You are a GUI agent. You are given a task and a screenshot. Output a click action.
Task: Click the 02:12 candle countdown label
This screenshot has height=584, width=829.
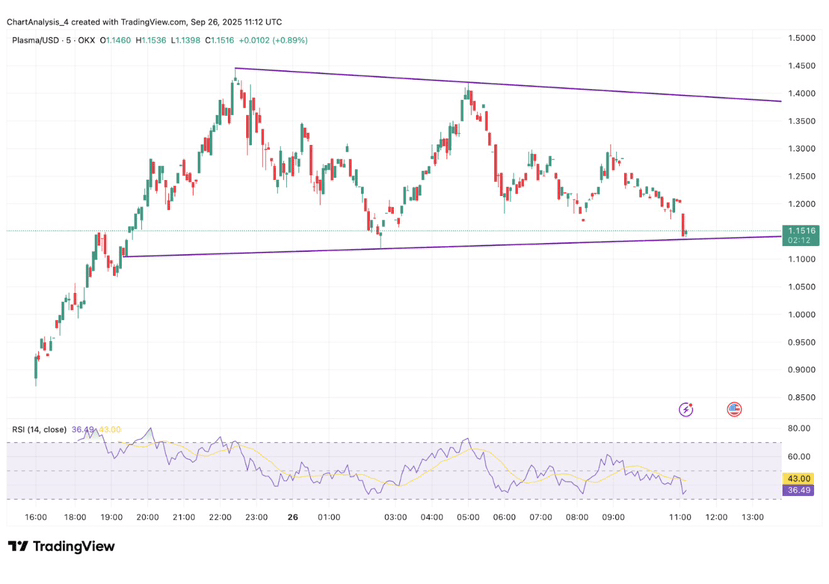coord(799,240)
